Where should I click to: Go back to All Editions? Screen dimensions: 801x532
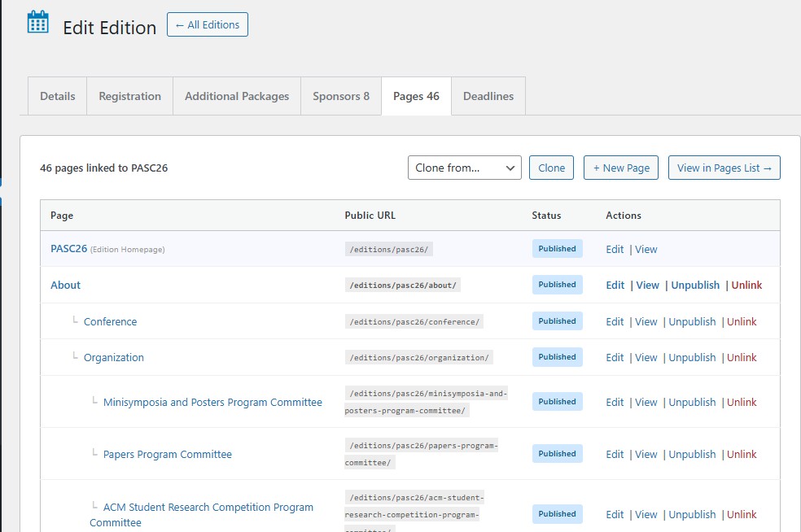coord(207,24)
